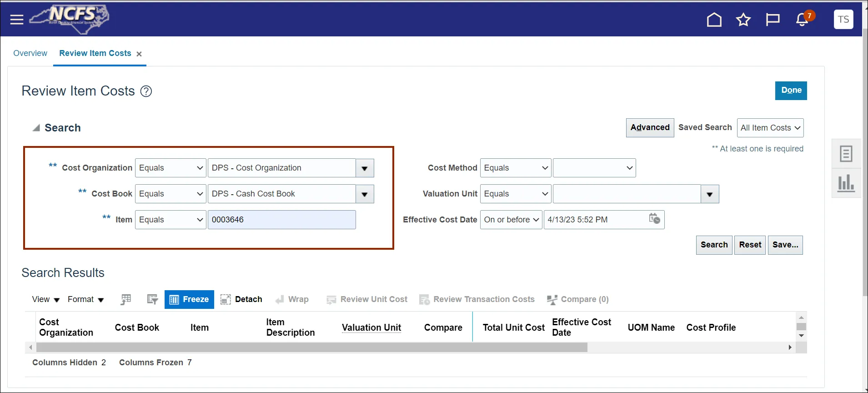Go to Home via house icon
The height and width of the screenshot is (393, 868).
tap(714, 20)
